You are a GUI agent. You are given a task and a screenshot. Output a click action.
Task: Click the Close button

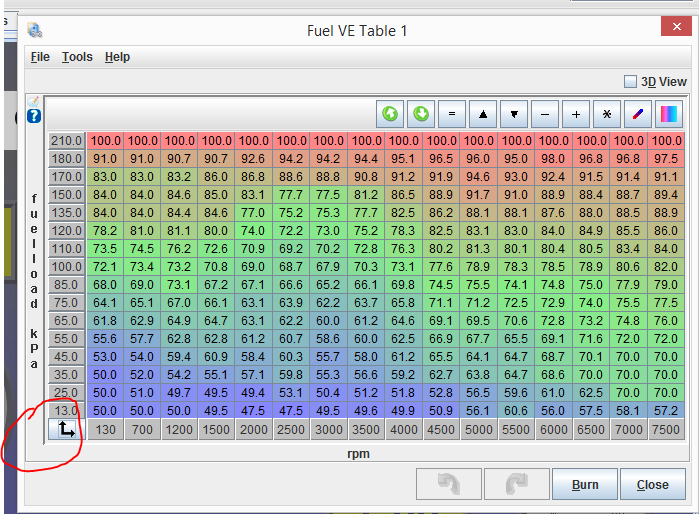[652, 485]
